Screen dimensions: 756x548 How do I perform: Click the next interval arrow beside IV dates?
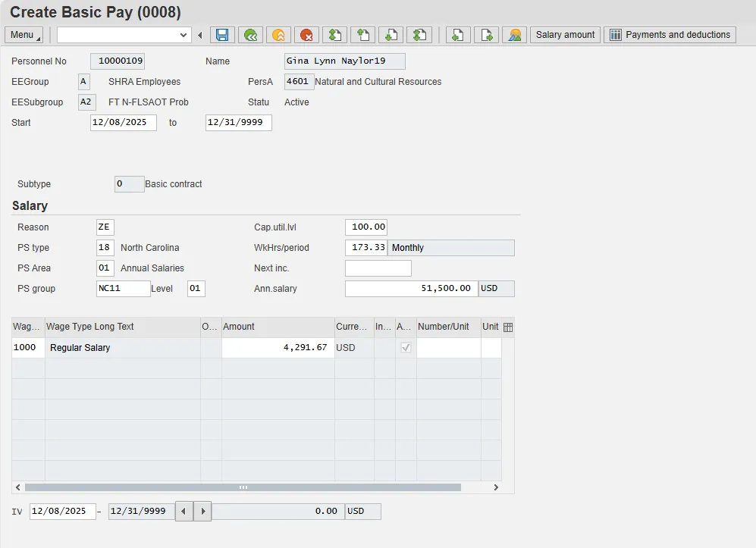(x=202, y=512)
